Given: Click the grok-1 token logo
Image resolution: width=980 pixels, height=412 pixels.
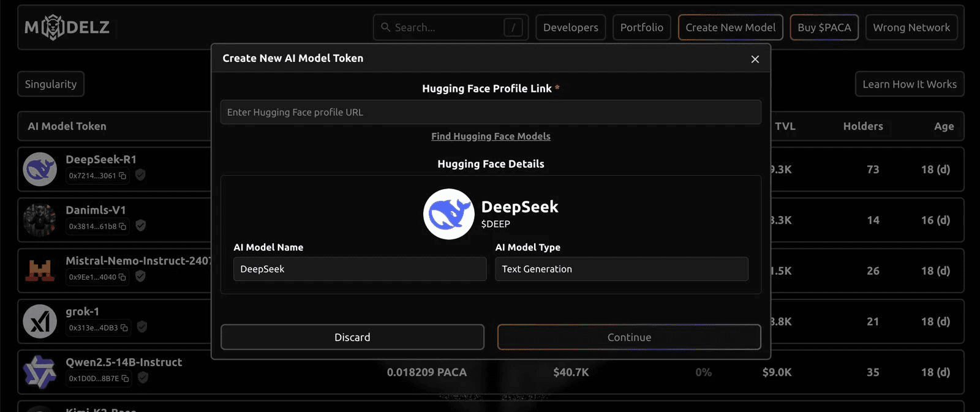Looking at the screenshot, I should pos(40,321).
